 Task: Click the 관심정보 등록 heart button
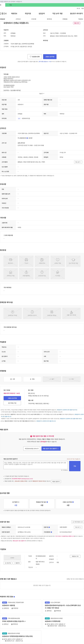[x=35, y=57]
